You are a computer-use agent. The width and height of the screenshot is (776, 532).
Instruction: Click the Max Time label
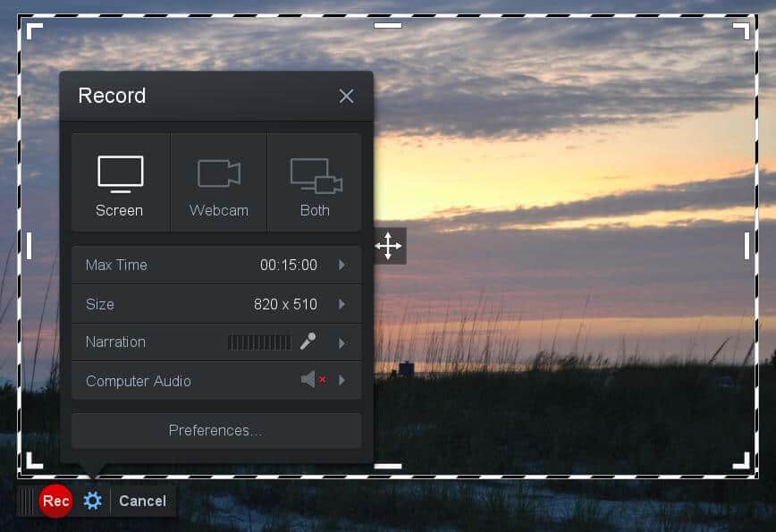tap(116, 266)
